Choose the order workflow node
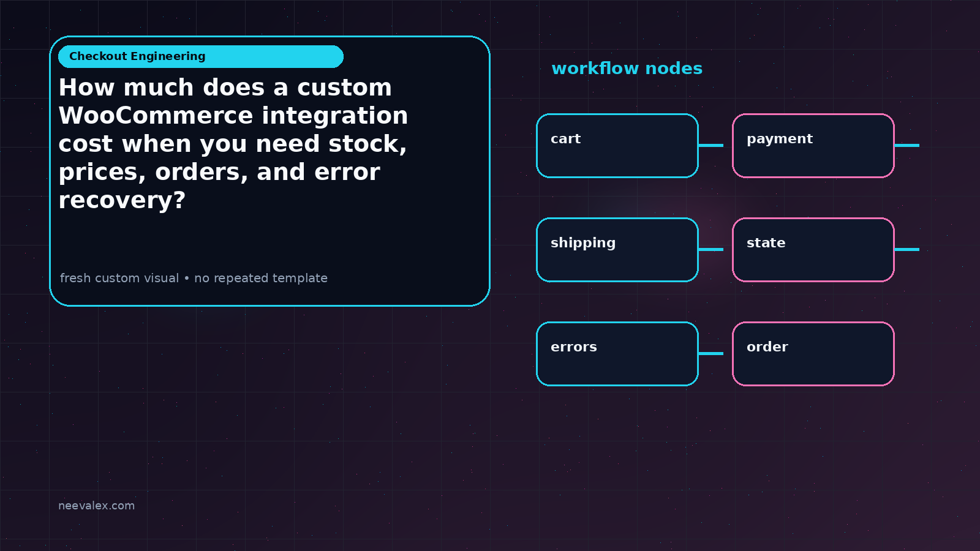 pos(813,354)
